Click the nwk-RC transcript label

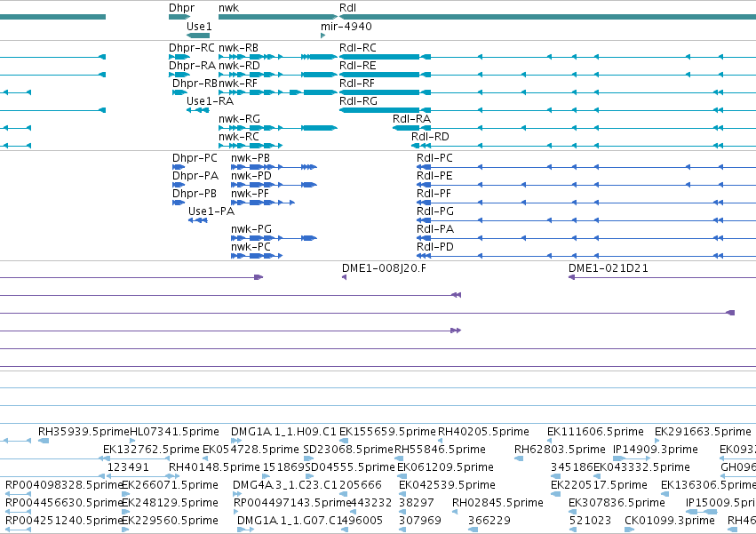coord(239,137)
